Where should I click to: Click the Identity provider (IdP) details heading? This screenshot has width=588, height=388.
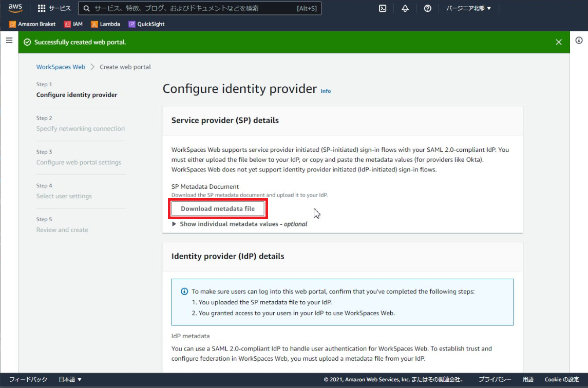(x=227, y=257)
